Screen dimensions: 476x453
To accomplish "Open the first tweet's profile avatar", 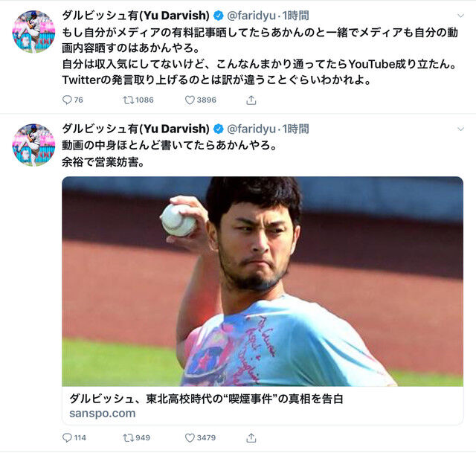I will pos(33,31).
